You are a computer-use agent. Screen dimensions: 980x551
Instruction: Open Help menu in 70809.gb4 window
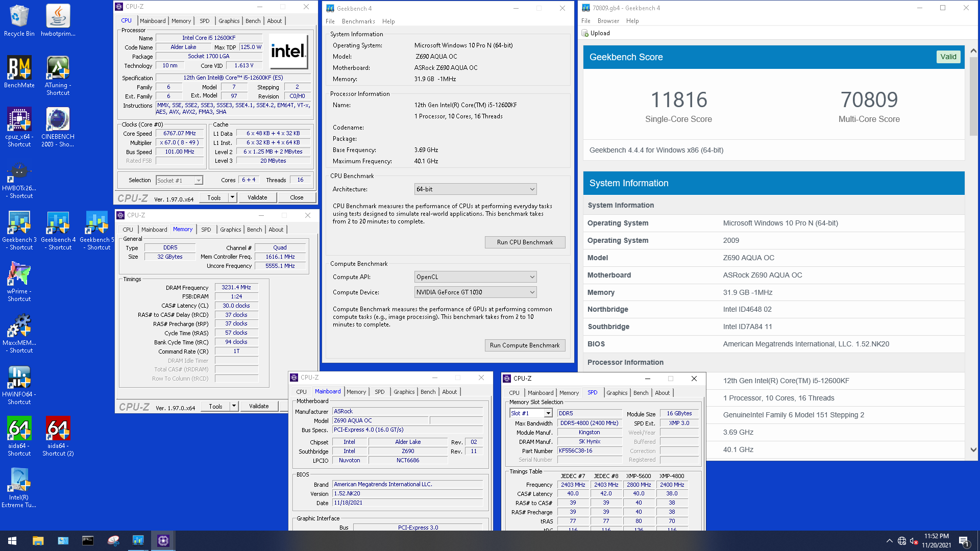pyautogui.click(x=632, y=21)
